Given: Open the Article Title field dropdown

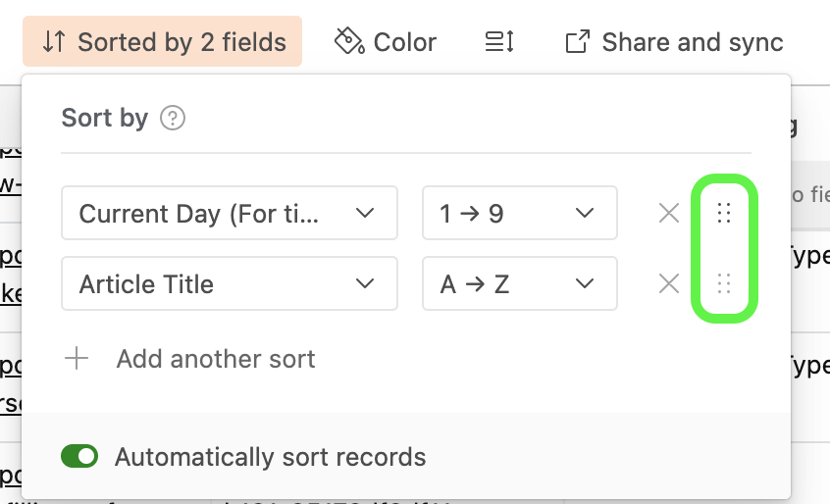Looking at the screenshot, I should point(230,283).
